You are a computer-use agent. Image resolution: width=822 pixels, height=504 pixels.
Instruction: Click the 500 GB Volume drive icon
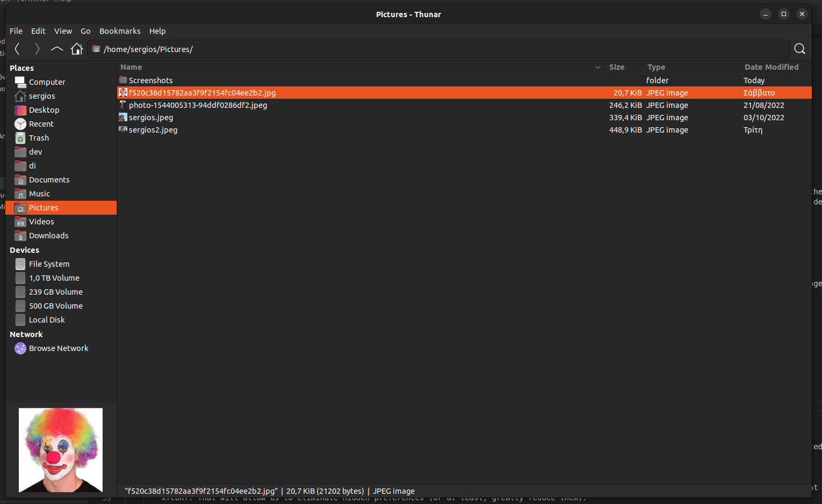(x=20, y=306)
